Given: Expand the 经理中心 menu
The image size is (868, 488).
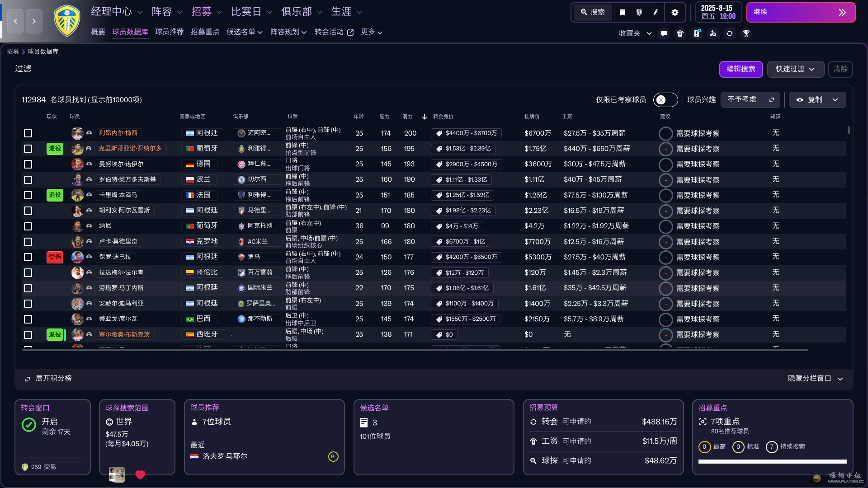Looking at the screenshot, I should (x=117, y=12).
